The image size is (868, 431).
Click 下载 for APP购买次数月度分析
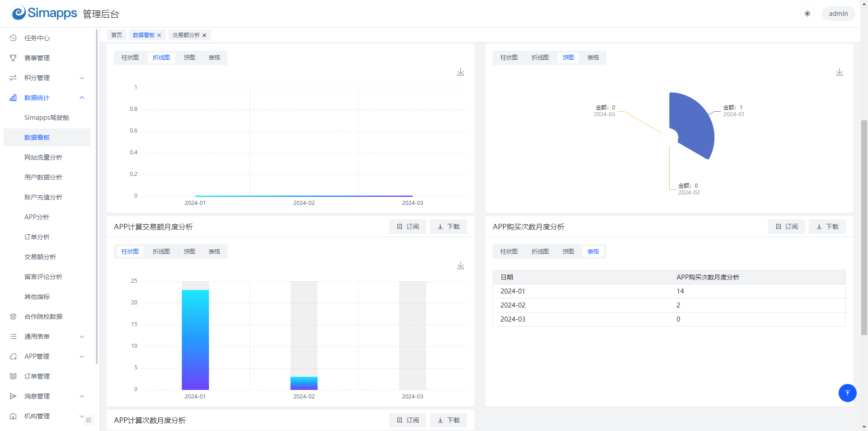click(827, 227)
